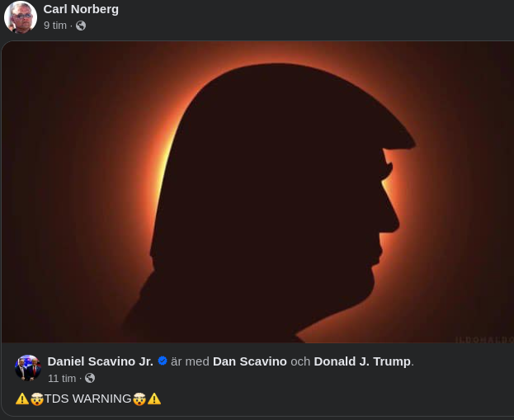Click the watermark in the image corner
This screenshot has width=514, height=420.
tap(483, 339)
